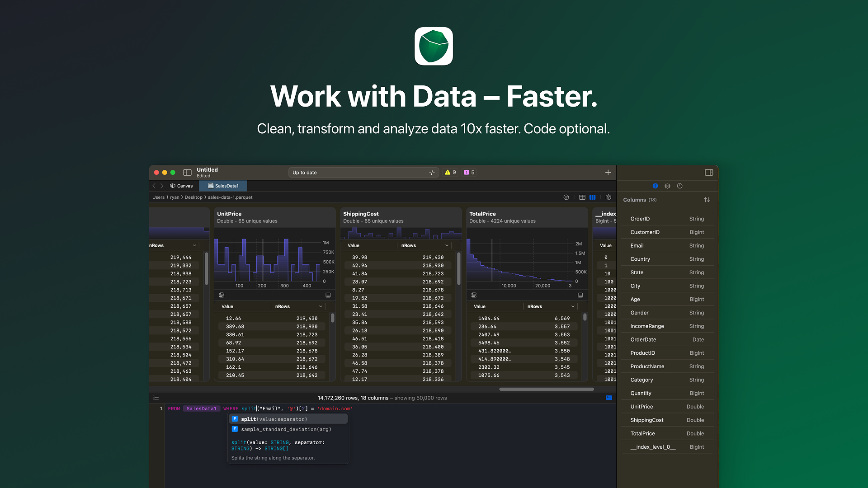Toggle the UnitPrice chart options icon
The height and width of the screenshot is (488, 868).
click(x=222, y=295)
